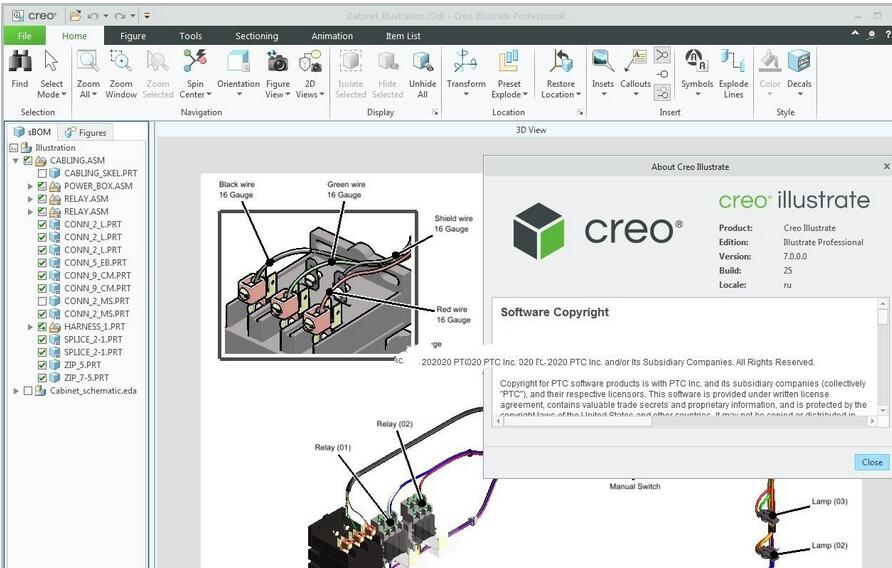Image resolution: width=892 pixels, height=568 pixels.
Task: Open the Transform tool
Action: pos(466,73)
